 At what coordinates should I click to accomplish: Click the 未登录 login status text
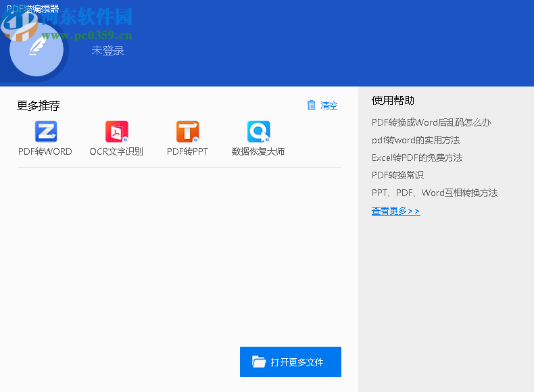(107, 51)
